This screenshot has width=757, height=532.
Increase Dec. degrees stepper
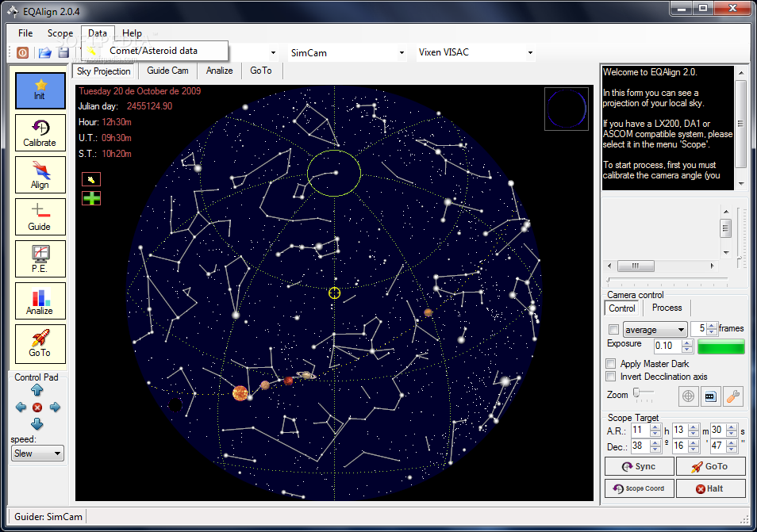655,442
